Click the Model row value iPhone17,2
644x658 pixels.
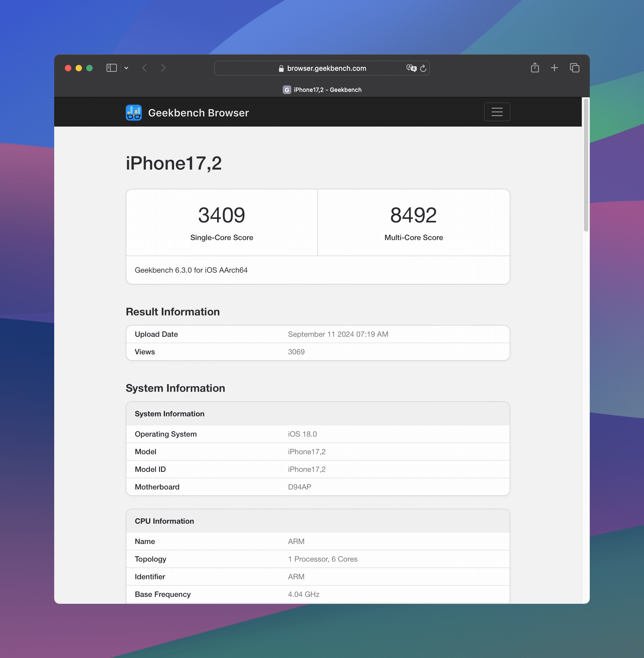tap(307, 452)
